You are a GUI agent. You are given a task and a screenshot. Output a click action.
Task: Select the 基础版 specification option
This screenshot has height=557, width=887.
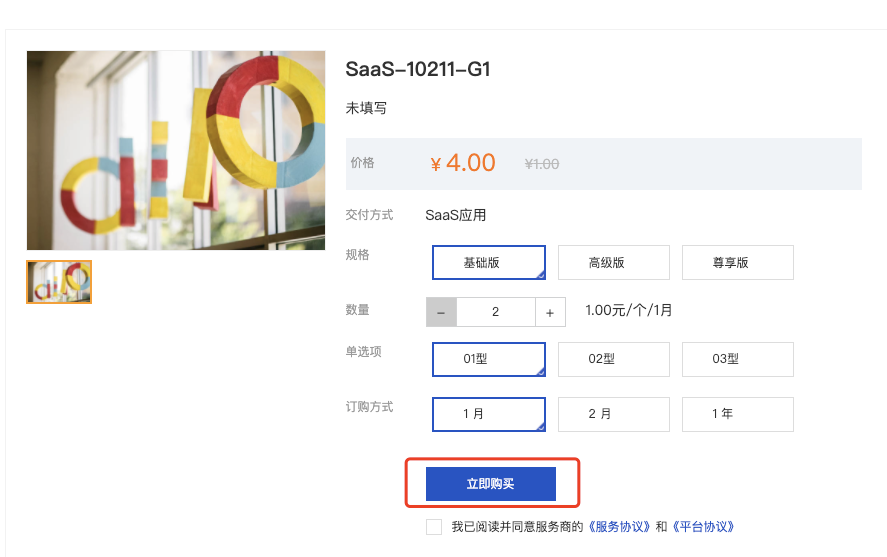click(x=489, y=262)
